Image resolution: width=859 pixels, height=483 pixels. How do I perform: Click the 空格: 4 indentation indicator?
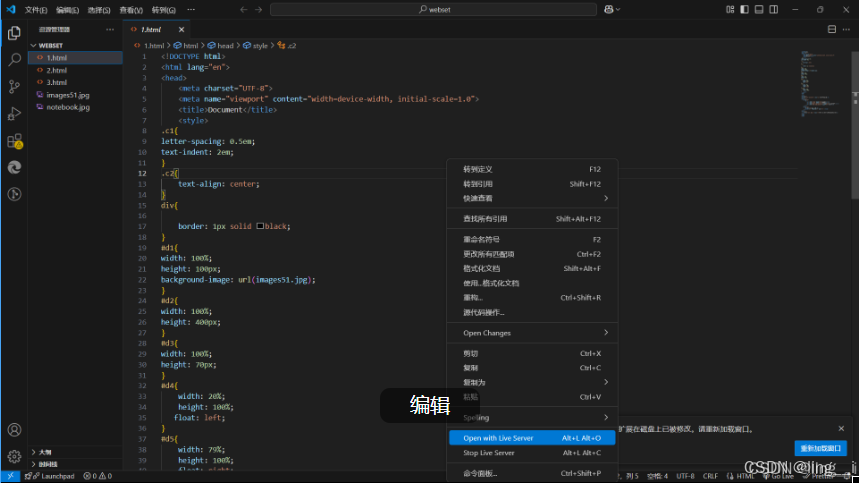[657, 476]
